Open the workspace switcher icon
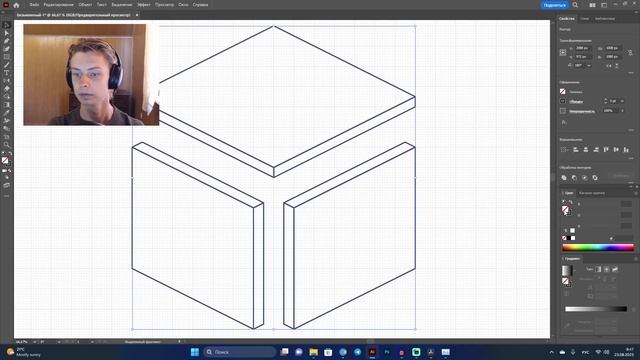Viewport: 640px width, 360px height. [604, 5]
